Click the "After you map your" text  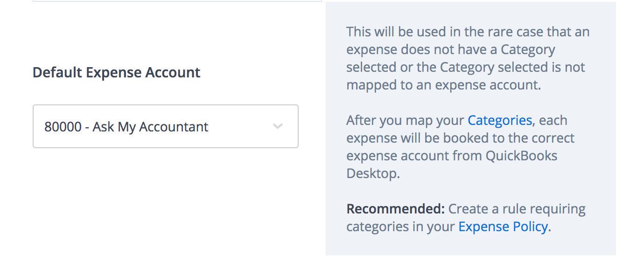click(x=406, y=120)
